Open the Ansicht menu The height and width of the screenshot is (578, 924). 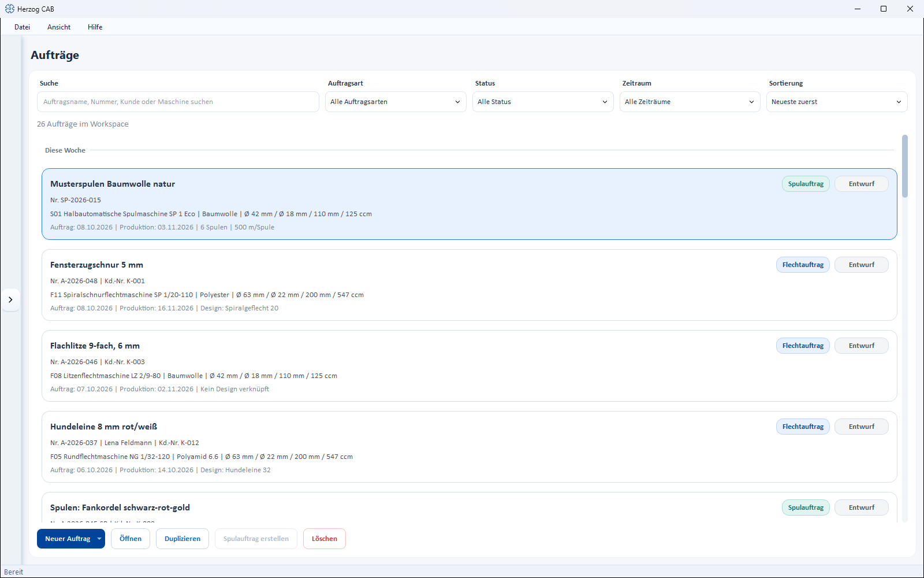pos(59,27)
